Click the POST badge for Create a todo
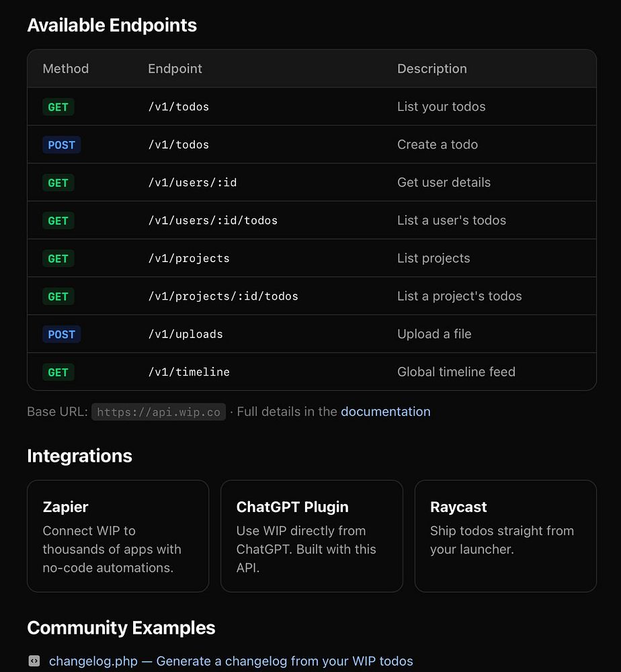The height and width of the screenshot is (672, 621). [61, 145]
